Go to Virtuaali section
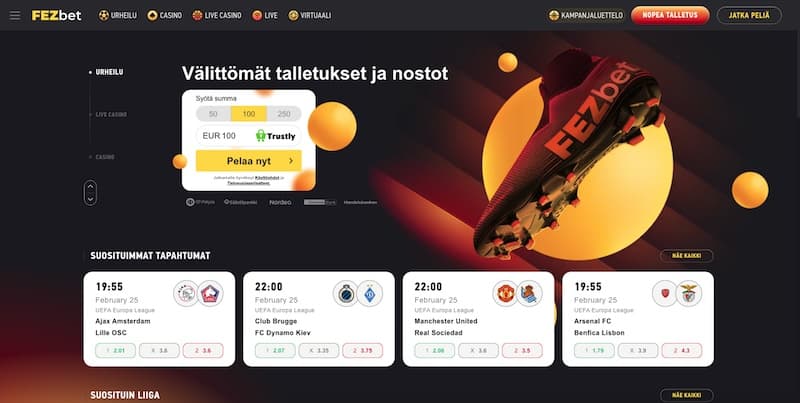Screen dimensions: 800x403 (x=310, y=15)
